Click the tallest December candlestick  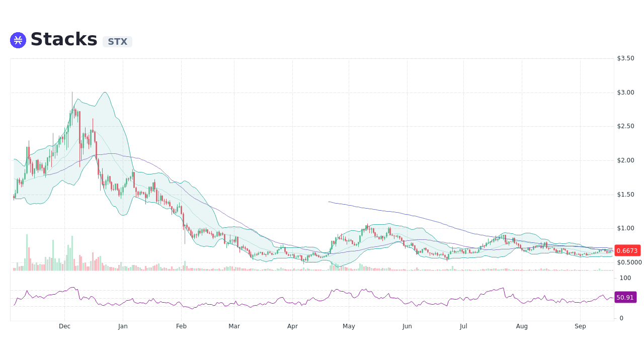coord(73,116)
